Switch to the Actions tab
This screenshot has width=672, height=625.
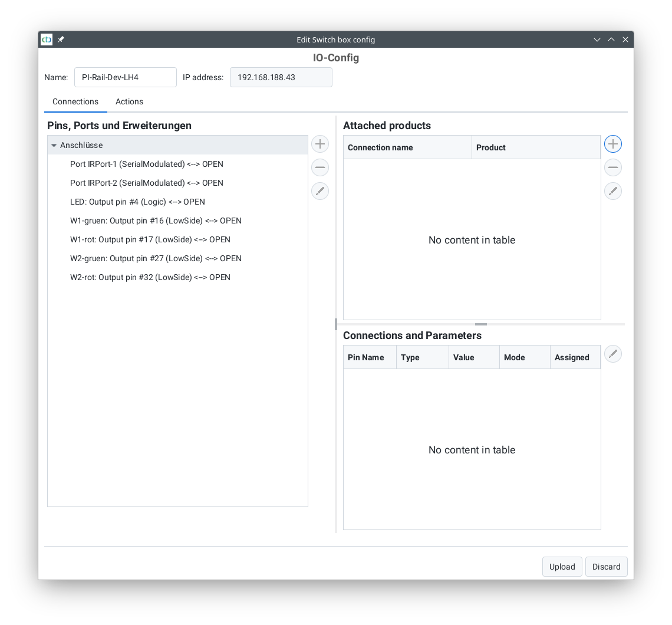point(129,101)
